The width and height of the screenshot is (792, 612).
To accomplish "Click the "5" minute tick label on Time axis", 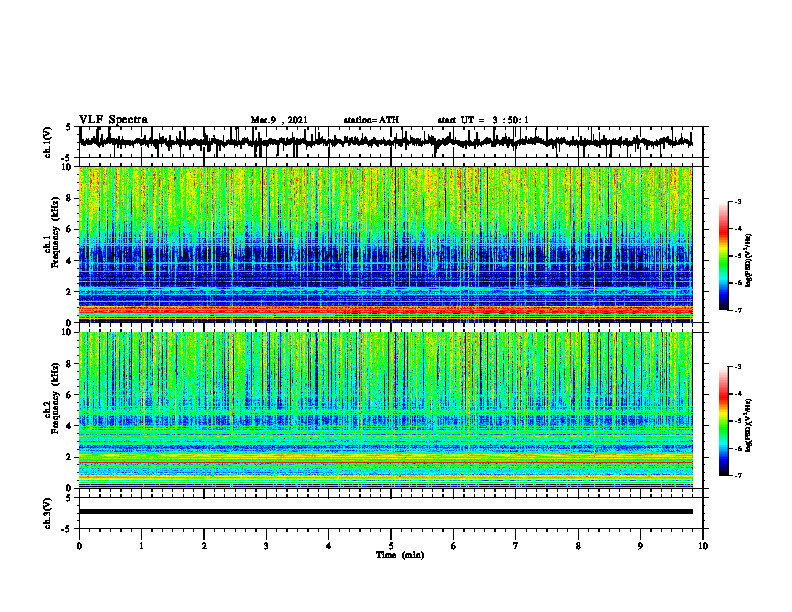I will [391, 546].
